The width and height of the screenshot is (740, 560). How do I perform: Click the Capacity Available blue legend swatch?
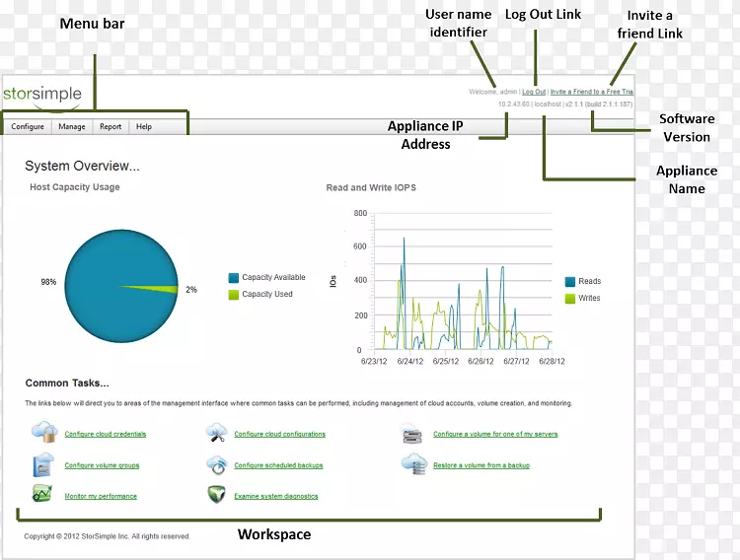click(234, 278)
